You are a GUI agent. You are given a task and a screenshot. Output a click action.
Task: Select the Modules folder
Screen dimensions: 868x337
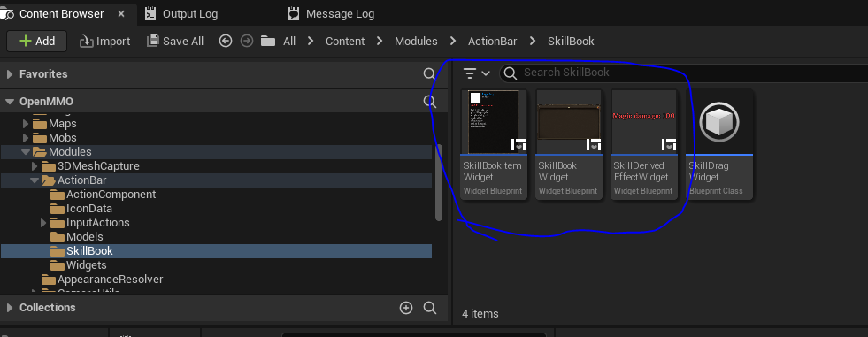coord(61,151)
